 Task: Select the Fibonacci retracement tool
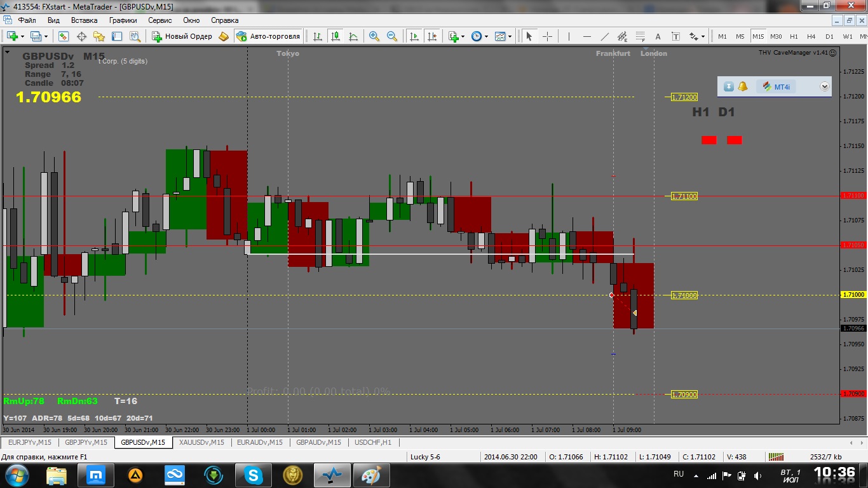[x=640, y=36]
